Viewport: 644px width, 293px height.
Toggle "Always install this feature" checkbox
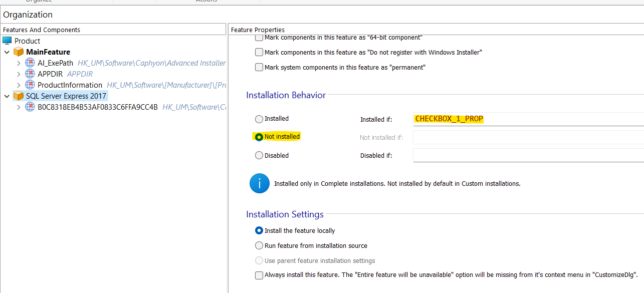(259, 275)
